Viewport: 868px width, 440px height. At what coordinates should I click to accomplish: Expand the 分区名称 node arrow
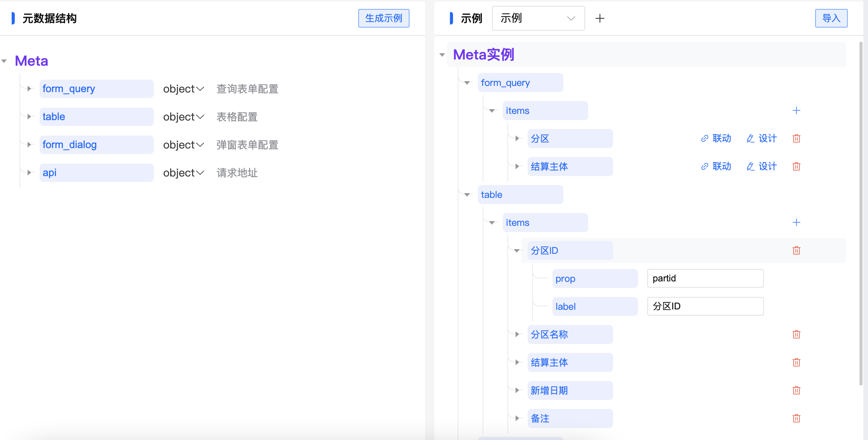click(x=517, y=334)
